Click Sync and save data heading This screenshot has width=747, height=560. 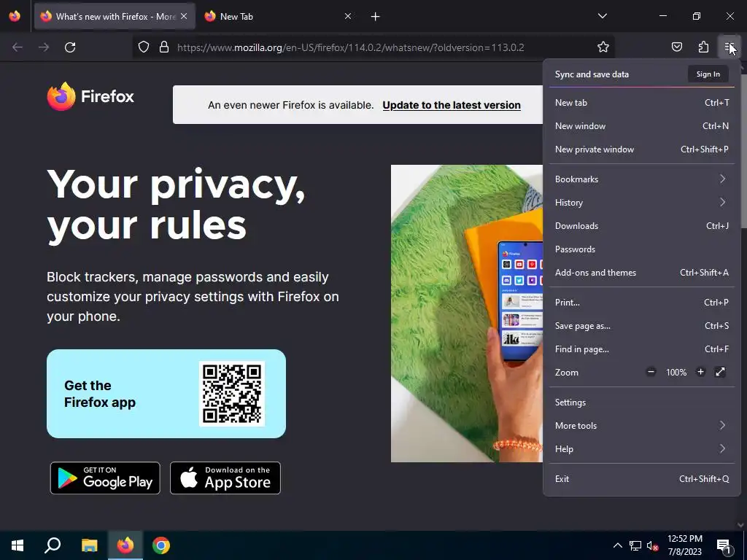tap(592, 74)
